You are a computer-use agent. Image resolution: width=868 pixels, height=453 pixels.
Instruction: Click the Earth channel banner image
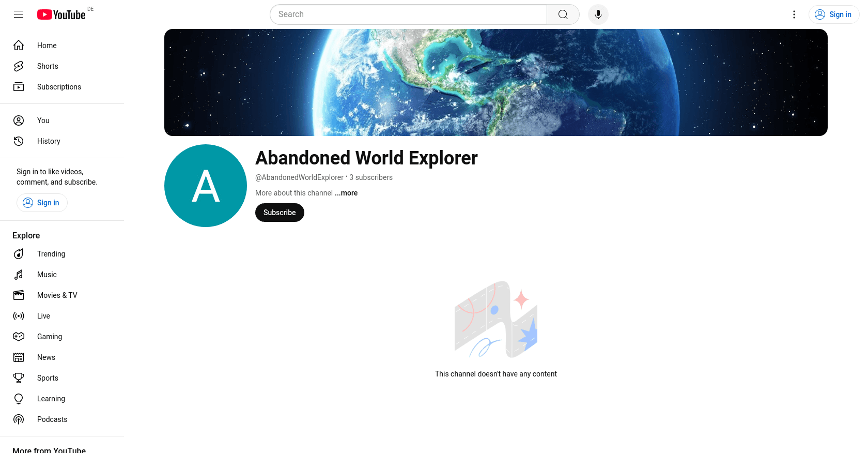[495, 83]
